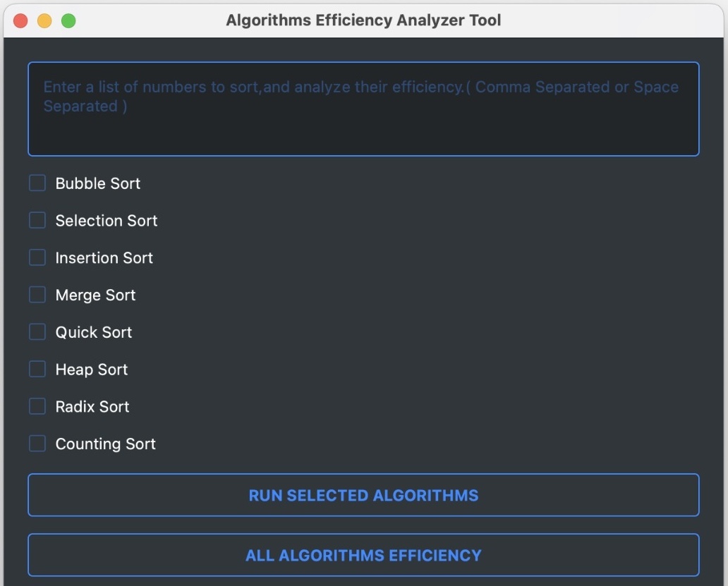Click the Bubble Sort text label
Image resolution: width=728 pixels, height=586 pixels.
pos(97,183)
